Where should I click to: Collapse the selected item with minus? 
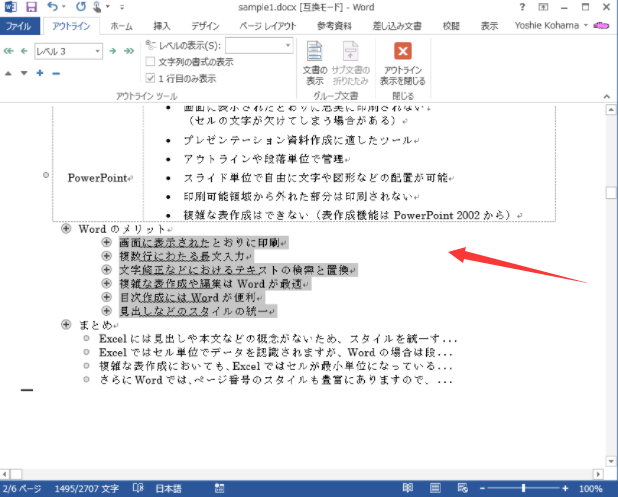coord(56,73)
